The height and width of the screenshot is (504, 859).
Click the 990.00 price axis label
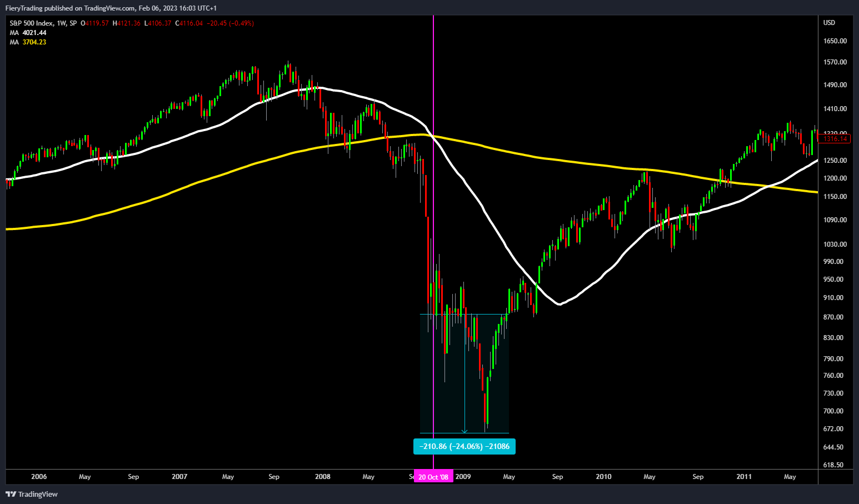[833, 262]
